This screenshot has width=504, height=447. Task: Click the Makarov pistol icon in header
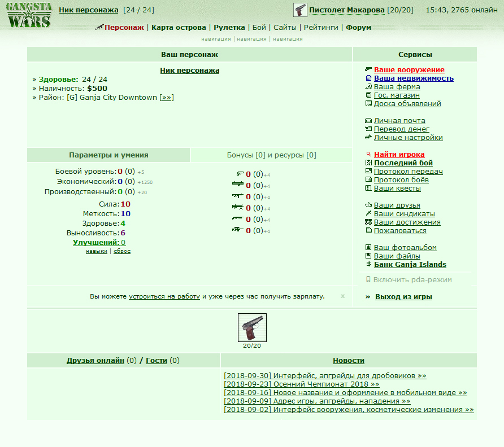300,10
